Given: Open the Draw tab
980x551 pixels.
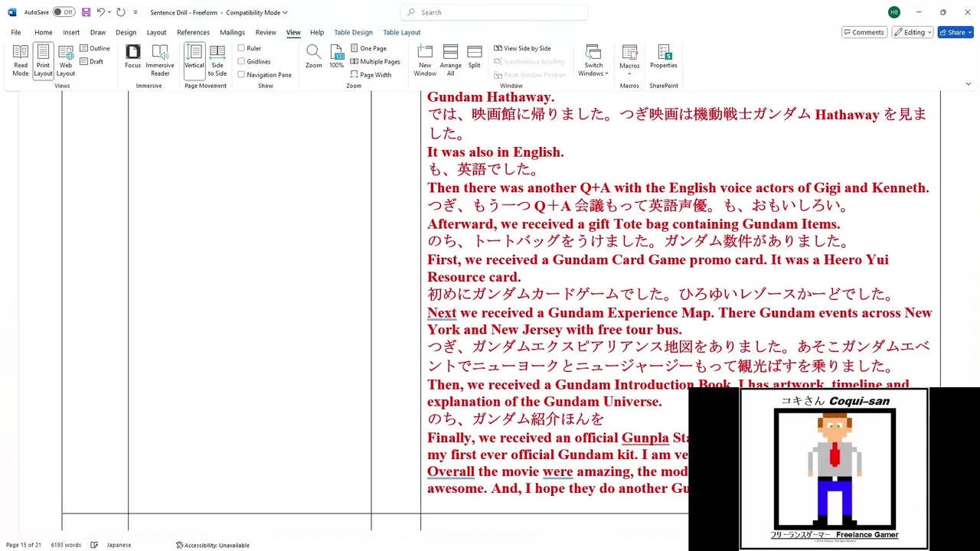Looking at the screenshot, I should tap(98, 32).
